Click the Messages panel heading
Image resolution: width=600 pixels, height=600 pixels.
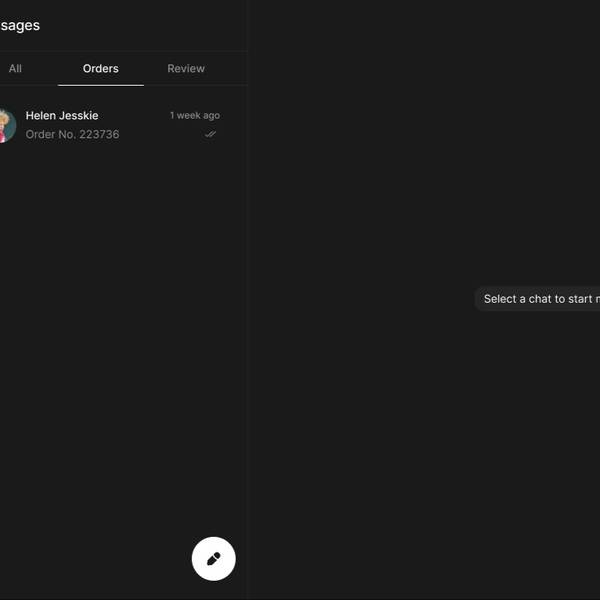[20, 25]
